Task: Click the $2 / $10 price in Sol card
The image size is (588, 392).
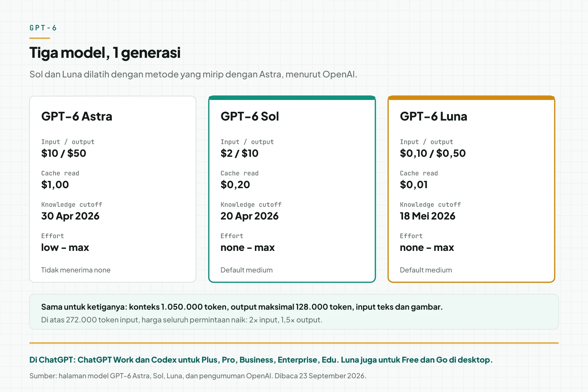Action: [x=239, y=153]
